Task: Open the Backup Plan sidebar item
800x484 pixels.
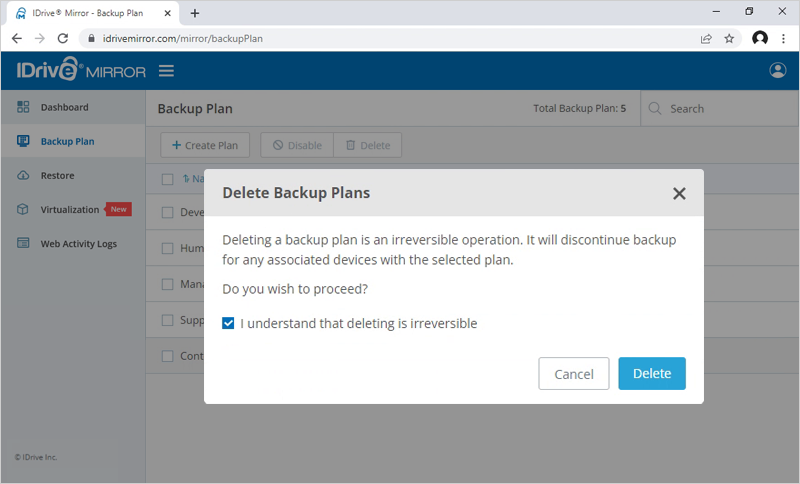Action: coord(67,142)
